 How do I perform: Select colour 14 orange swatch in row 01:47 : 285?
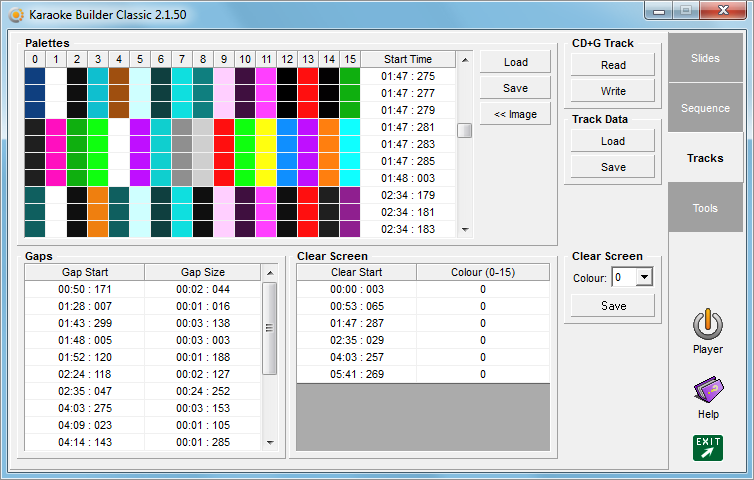point(329,161)
